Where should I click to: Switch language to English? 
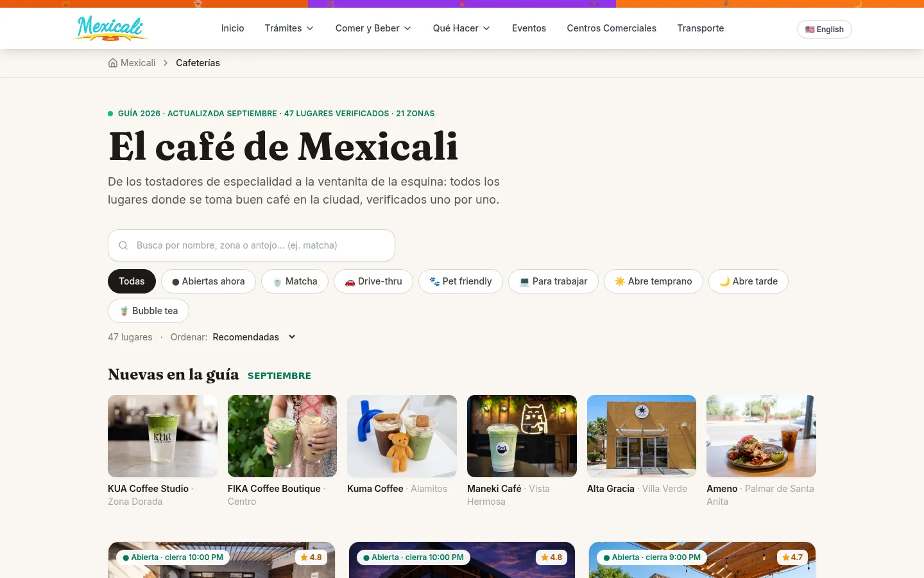(x=824, y=30)
